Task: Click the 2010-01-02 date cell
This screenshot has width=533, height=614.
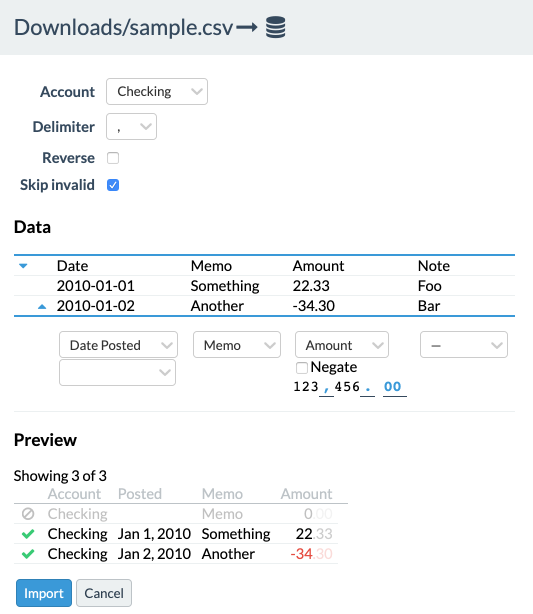Action: (x=96, y=306)
